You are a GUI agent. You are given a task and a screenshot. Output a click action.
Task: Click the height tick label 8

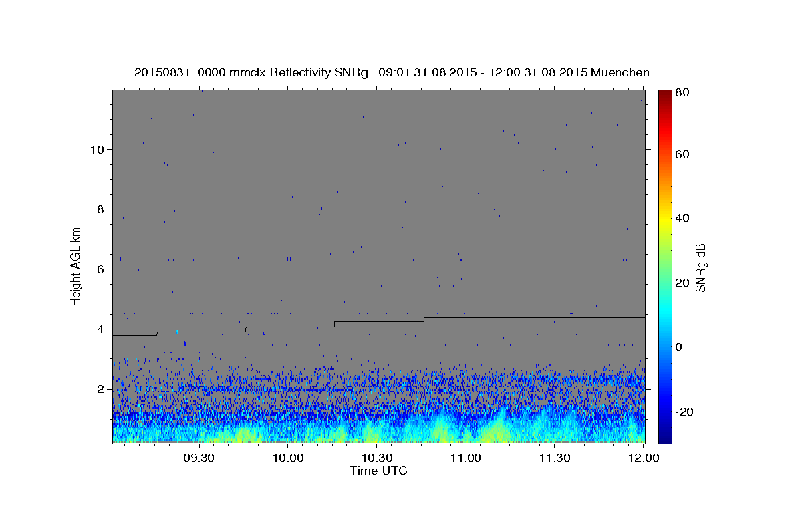tap(99, 209)
